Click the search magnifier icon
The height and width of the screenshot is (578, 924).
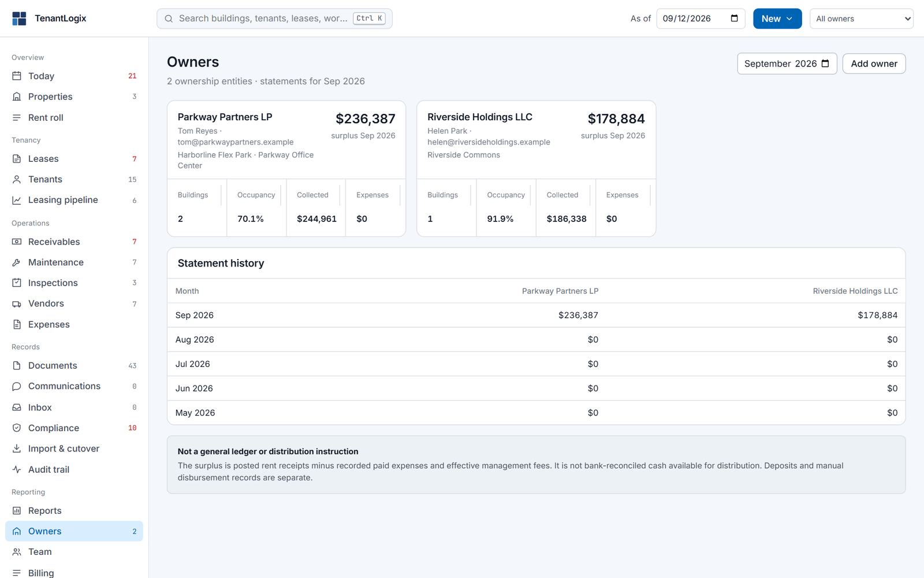point(169,18)
